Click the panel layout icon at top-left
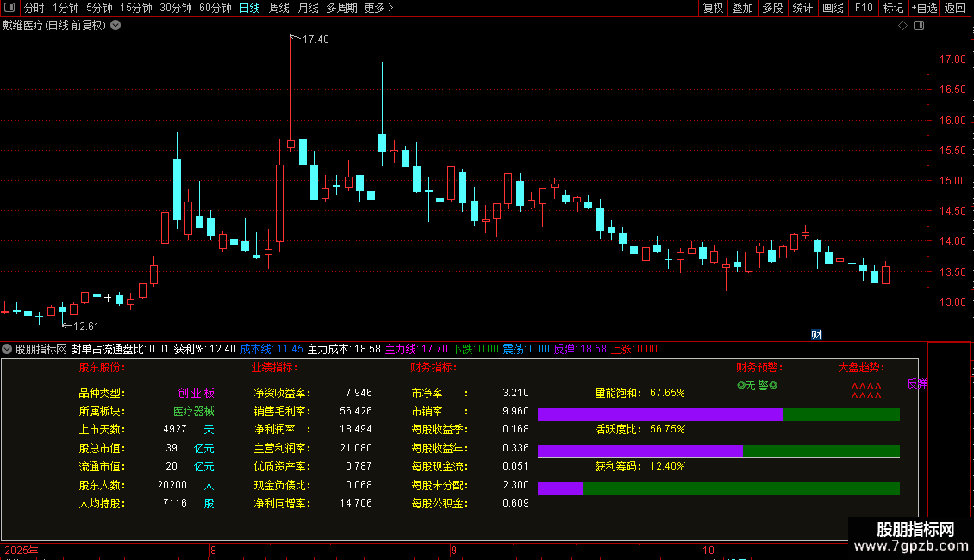This screenshot has width=974, height=560. (x=9, y=8)
